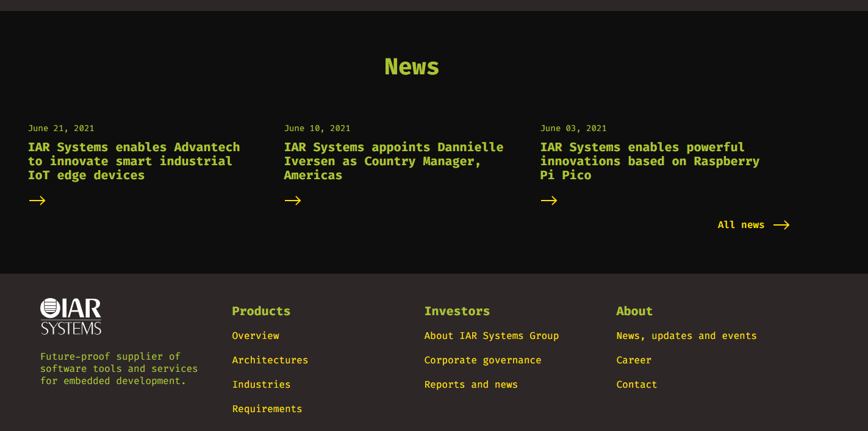Open the Corporate governance link

click(483, 360)
